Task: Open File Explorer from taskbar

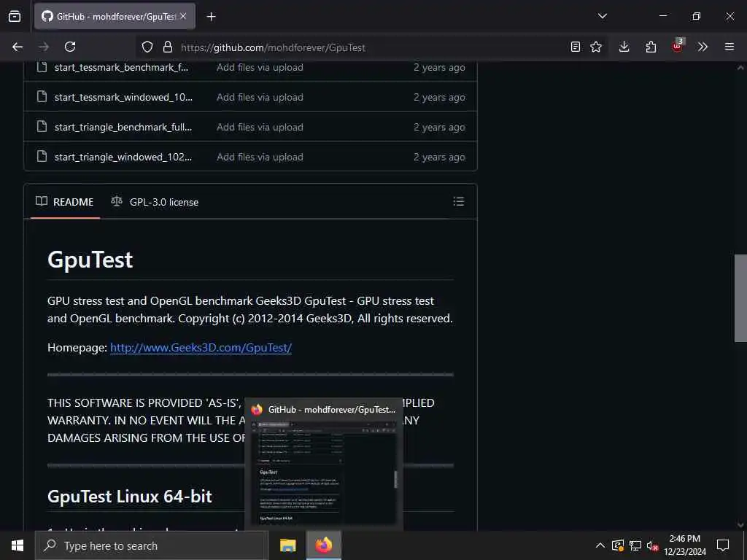Action: coord(287,545)
